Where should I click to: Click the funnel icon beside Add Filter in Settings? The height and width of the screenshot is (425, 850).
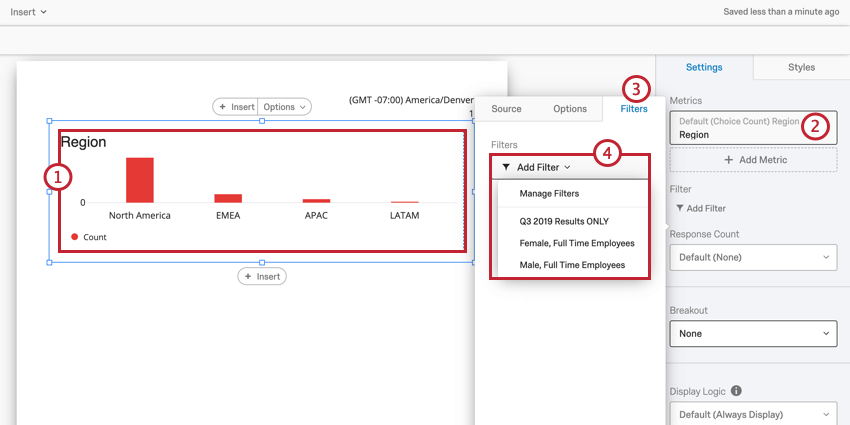pyautogui.click(x=681, y=208)
